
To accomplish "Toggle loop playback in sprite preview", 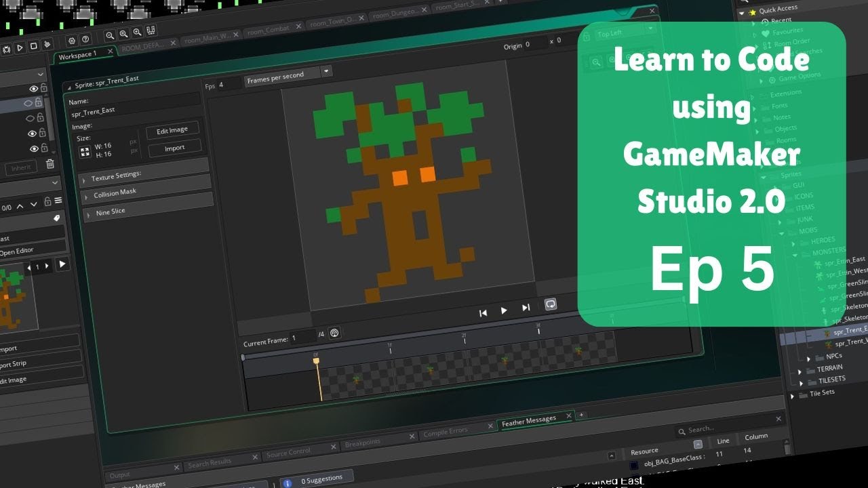I will point(551,304).
